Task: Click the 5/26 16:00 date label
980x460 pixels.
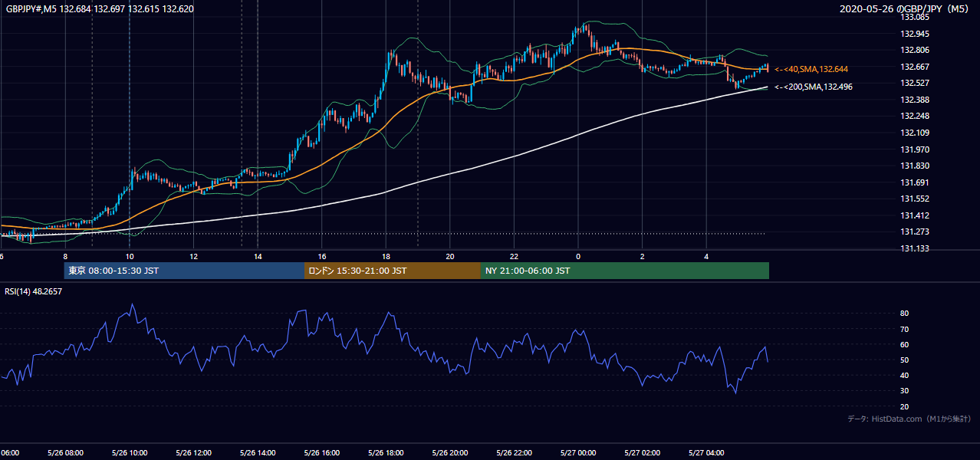Action: [x=321, y=453]
